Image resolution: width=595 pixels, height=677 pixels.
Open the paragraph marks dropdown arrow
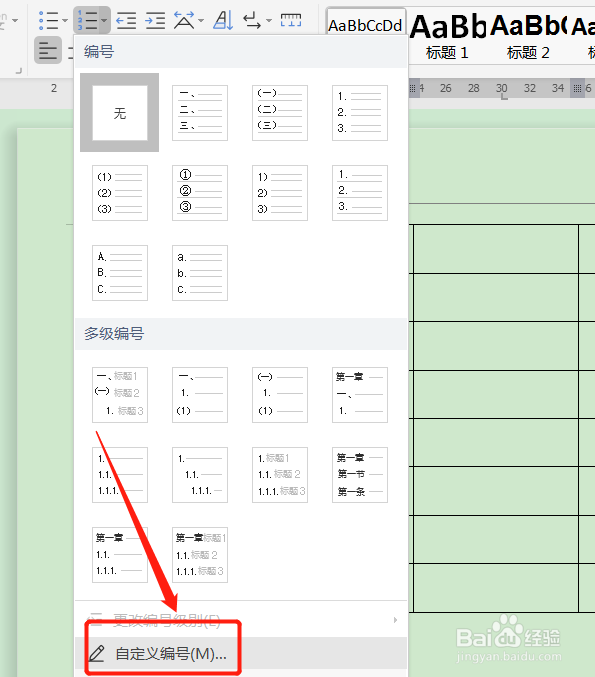pos(269,20)
